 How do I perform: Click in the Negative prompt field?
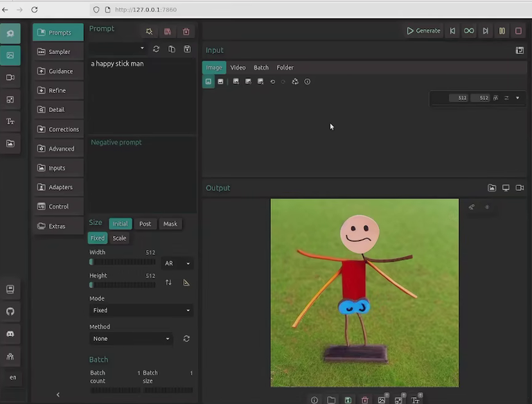click(143, 175)
